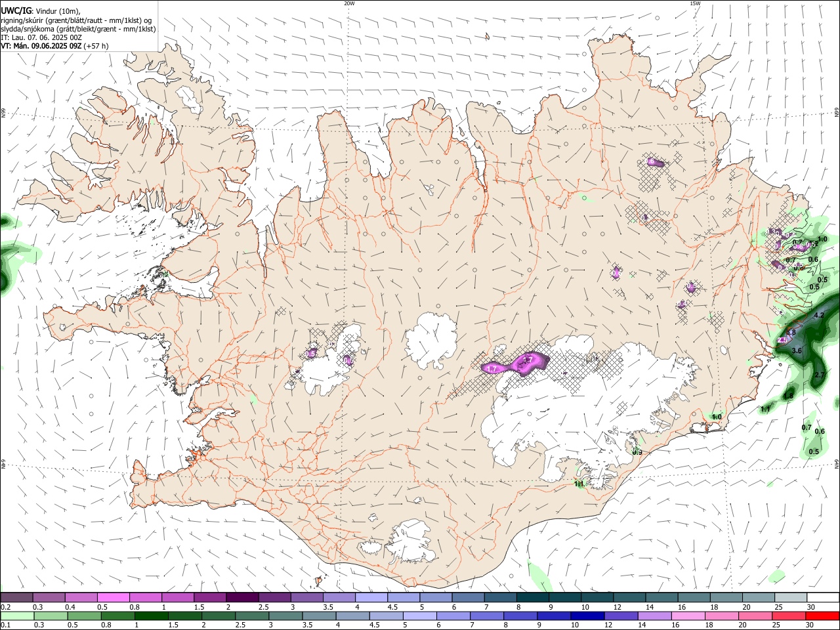The width and height of the screenshot is (840, 630).
Task: Click the 'VT: Mán. 09.06.2025 09Z' valid time
Action: tap(41, 46)
